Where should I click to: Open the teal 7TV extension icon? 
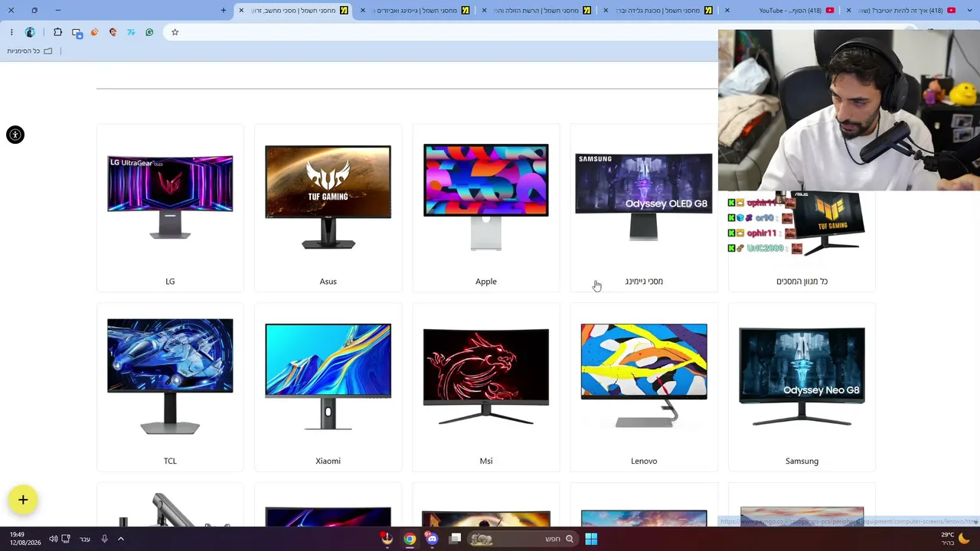pos(131,32)
